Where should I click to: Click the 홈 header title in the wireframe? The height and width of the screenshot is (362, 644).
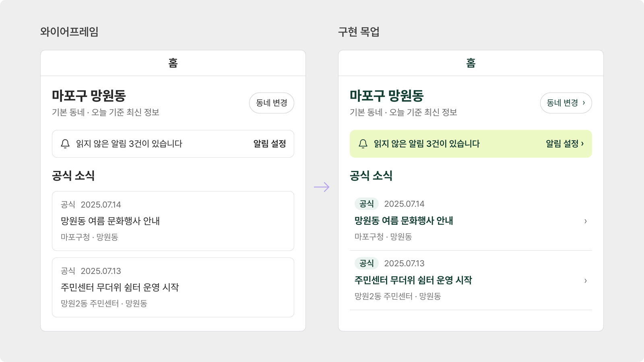[x=173, y=63]
